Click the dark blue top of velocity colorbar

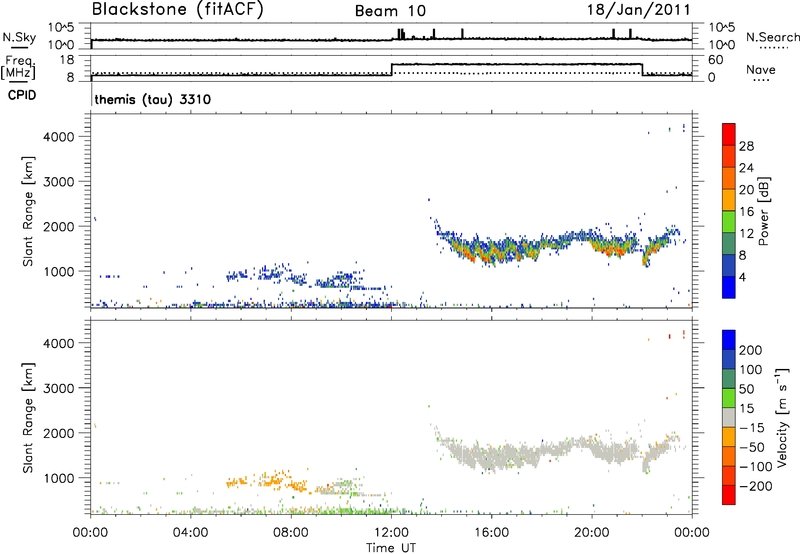tap(729, 340)
